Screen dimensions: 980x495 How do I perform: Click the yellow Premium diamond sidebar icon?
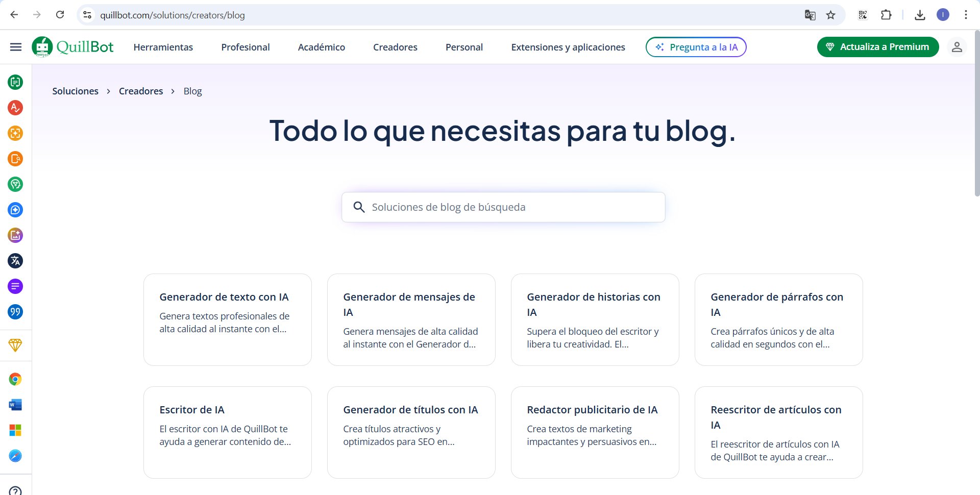coord(15,345)
